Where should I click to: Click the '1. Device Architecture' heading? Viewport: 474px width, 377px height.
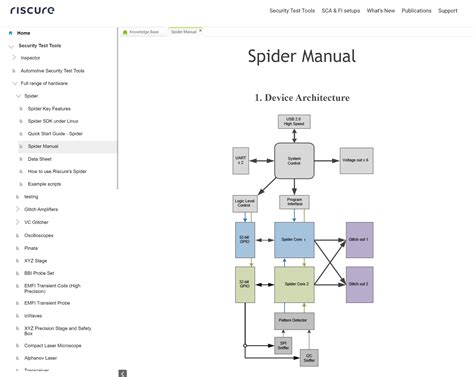[302, 98]
